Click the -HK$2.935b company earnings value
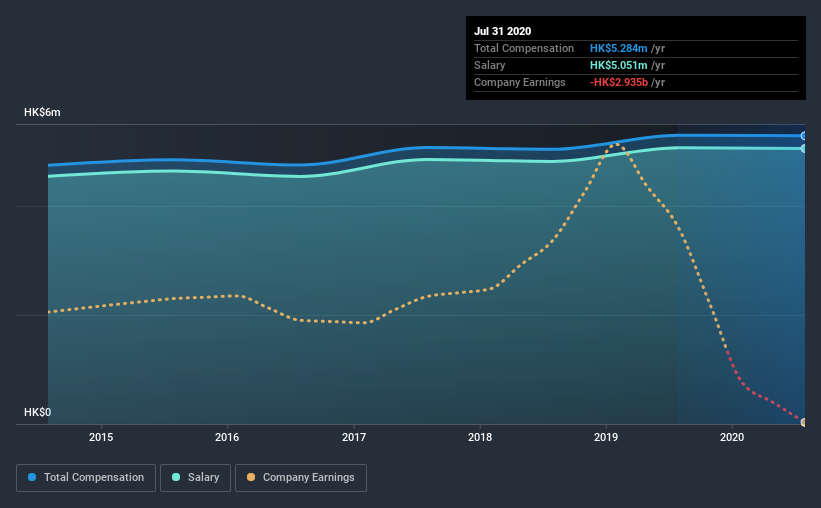821x508 pixels. point(619,82)
